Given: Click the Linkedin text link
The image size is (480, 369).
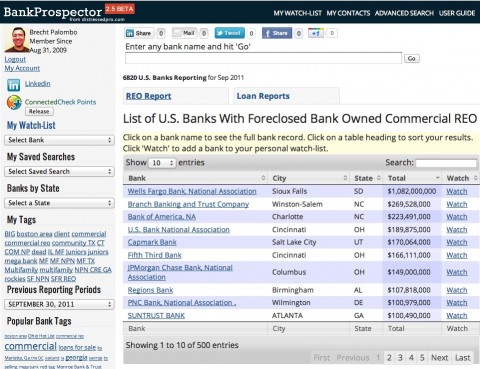Looking at the screenshot, I should coord(38,83).
